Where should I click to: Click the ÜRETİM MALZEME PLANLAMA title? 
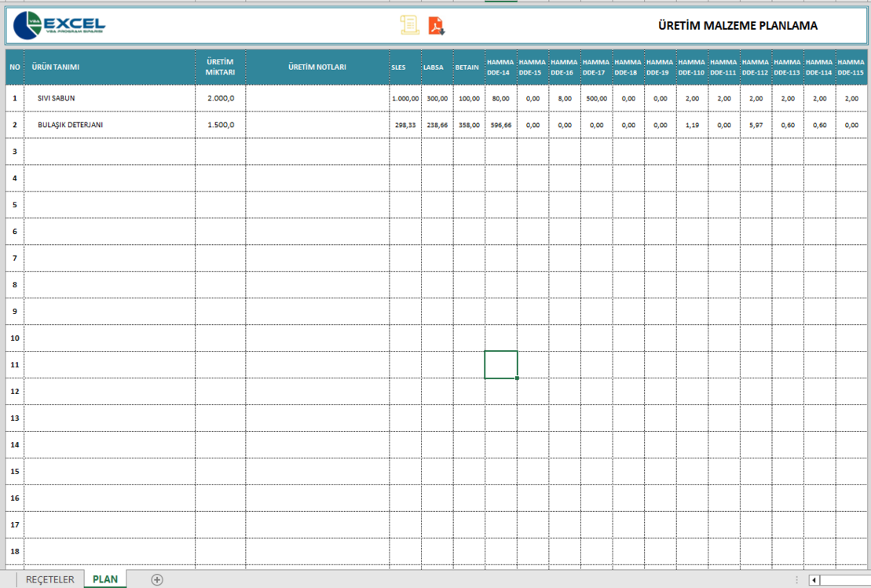pos(737,26)
